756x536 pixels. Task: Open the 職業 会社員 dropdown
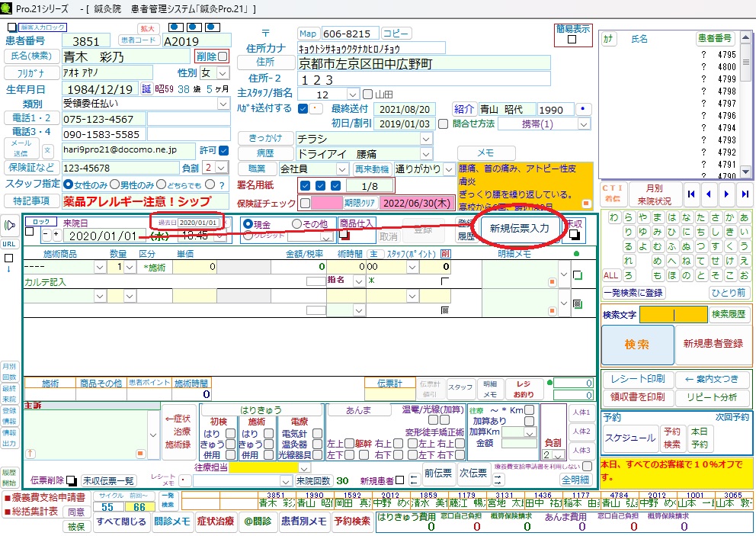pos(342,169)
